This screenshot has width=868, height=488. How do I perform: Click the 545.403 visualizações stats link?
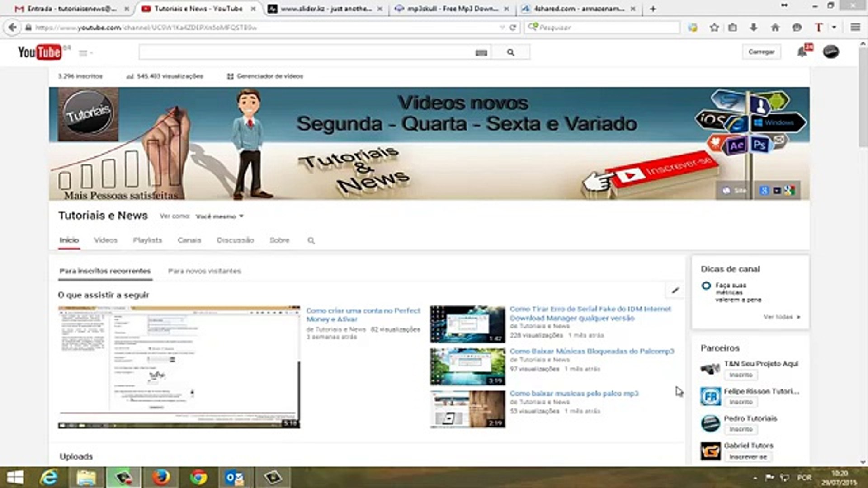(x=165, y=76)
